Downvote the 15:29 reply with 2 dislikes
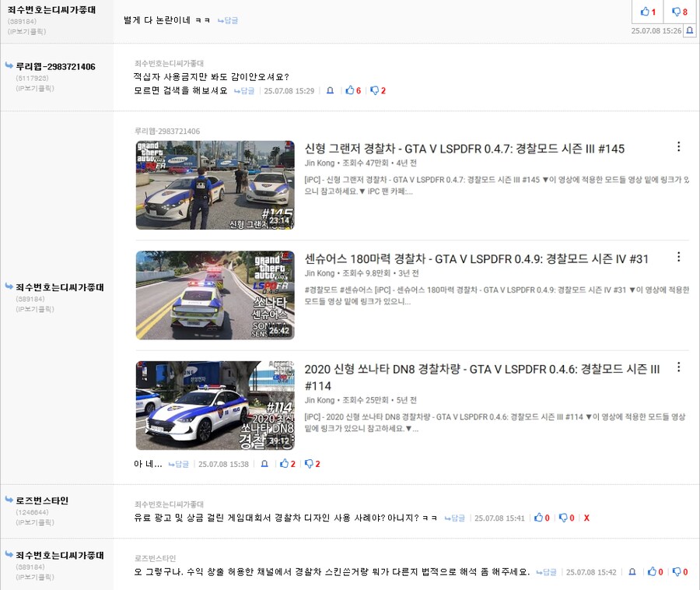This screenshot has height=590, width=700. (x=378, y=90)
